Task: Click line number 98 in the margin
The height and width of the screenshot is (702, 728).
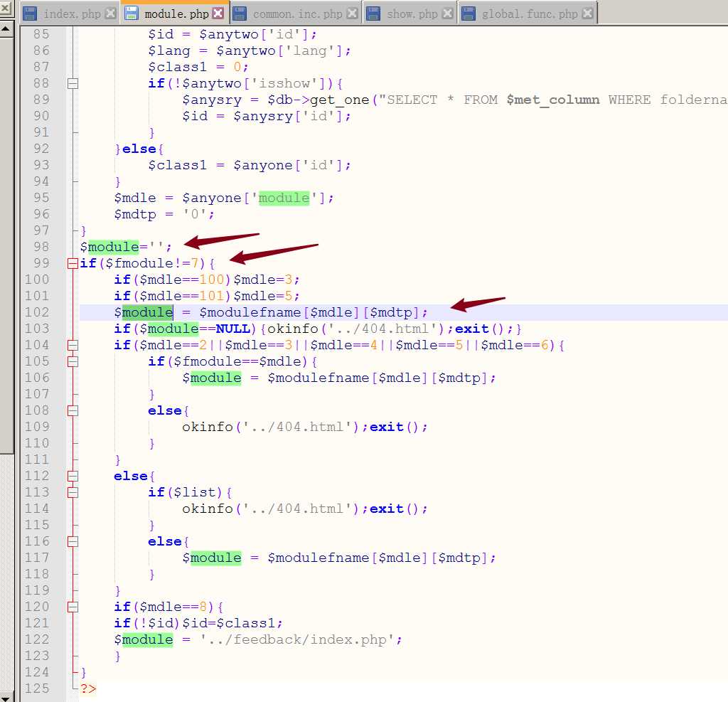Action: pos(41,247)
